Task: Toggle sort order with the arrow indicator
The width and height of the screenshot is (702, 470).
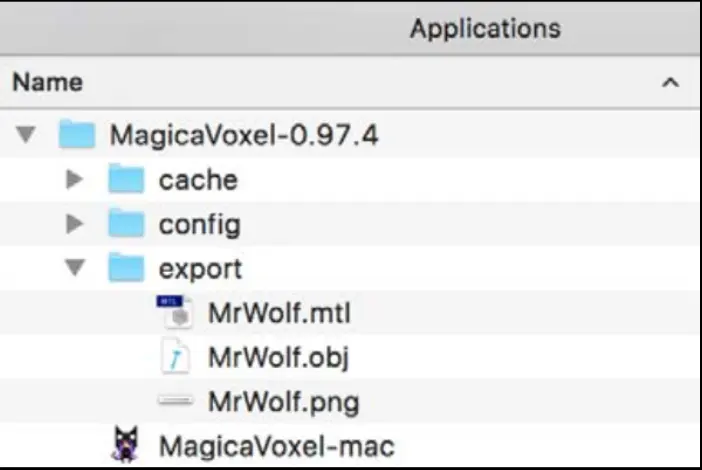Action: (670, 82)
